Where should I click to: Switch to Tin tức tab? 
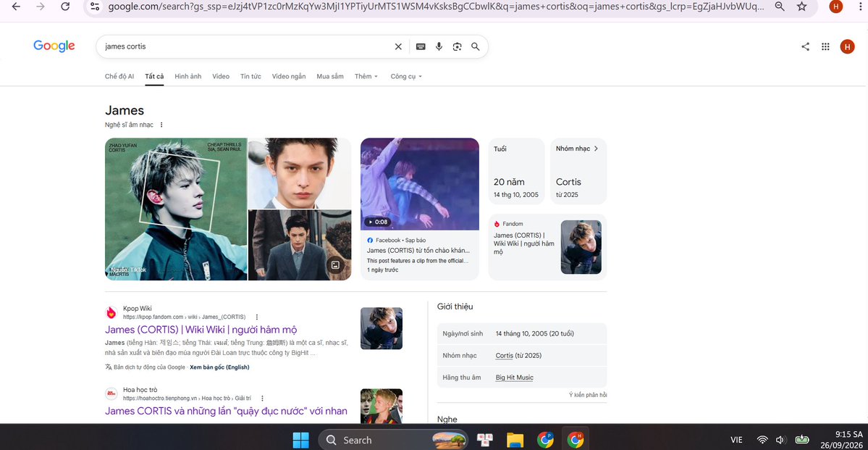click(x=250, y=77)
